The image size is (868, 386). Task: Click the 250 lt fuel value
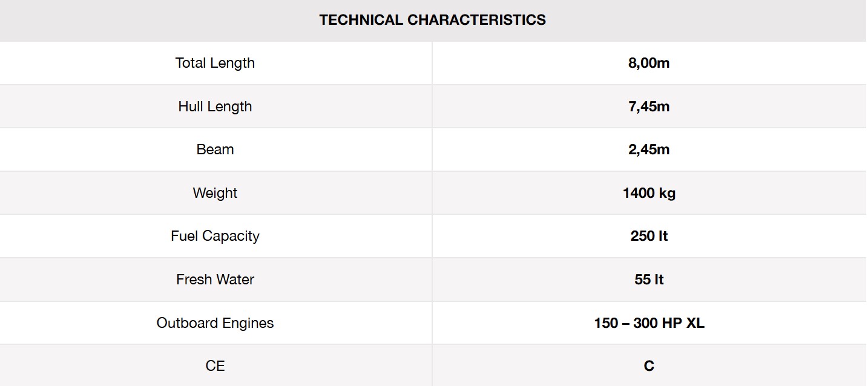[649, 236]
